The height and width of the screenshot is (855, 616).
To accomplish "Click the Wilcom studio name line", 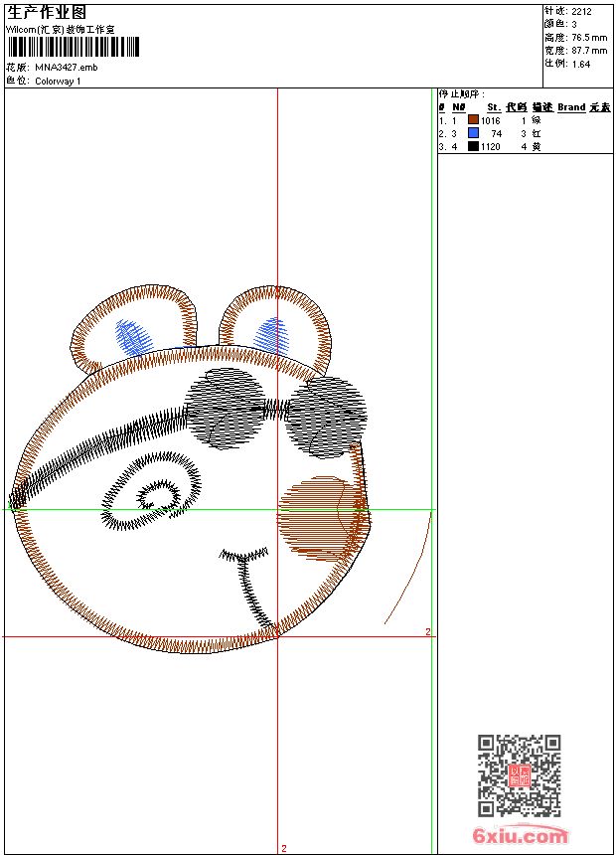I will pos(61,30).
